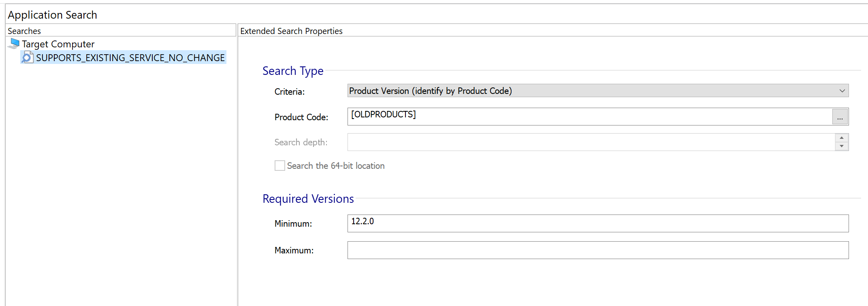Toggle Search the 64-bit location checkbox
The height and width of the screenshot is (306, 868).
[280, 166]
